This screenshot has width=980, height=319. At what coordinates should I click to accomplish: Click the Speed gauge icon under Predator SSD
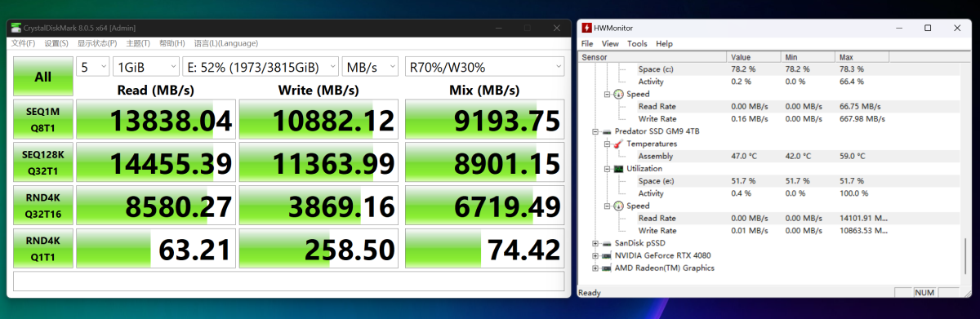pos(618,206)
